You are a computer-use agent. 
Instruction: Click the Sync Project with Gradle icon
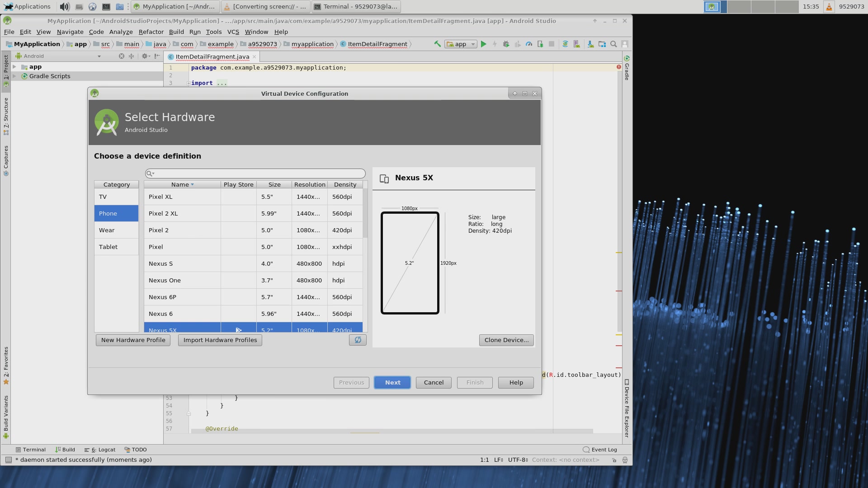(565, 44)
